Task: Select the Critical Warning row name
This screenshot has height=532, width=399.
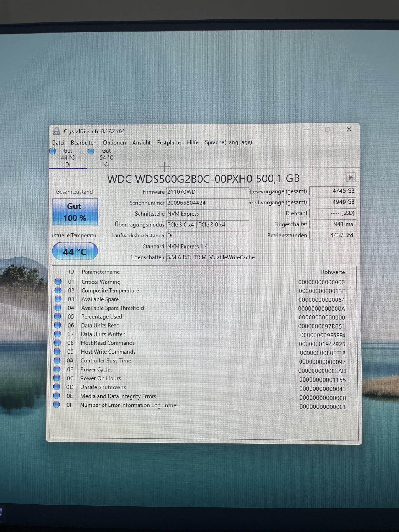Action: point(101,282)
